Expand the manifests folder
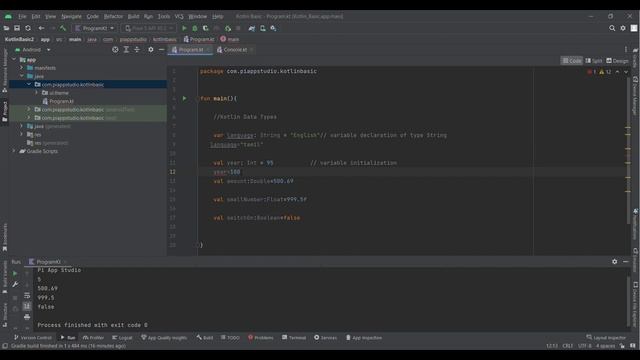 pyautogui.click(x=22, y=68)
